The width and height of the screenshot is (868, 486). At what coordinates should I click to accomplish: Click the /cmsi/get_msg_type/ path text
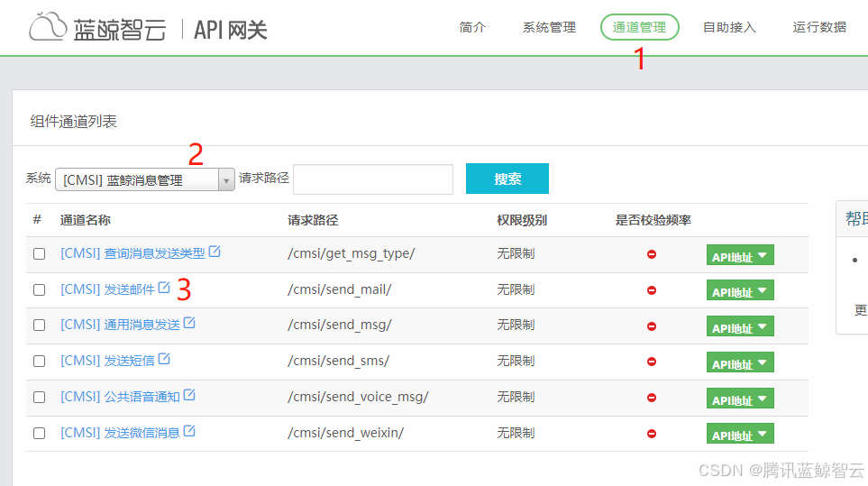(x=351, y=253)
